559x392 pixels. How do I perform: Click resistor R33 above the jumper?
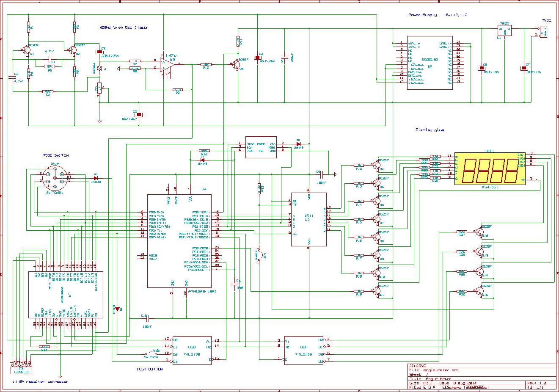[x=259, y=189]
